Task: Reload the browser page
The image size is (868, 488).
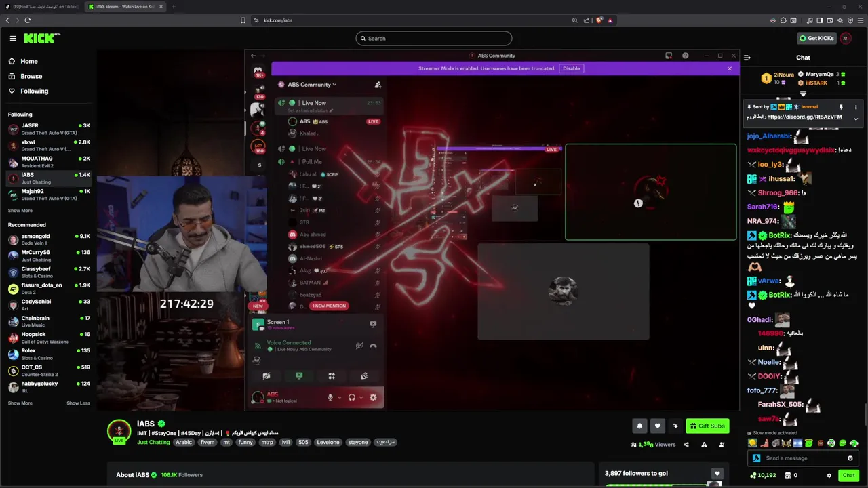Action: point(28,20)
